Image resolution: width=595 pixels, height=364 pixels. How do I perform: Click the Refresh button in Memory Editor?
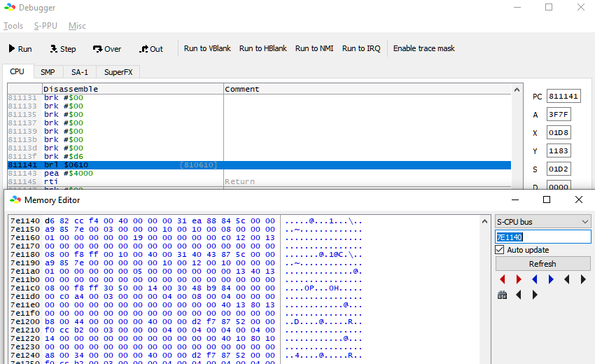tap(543, 264)
